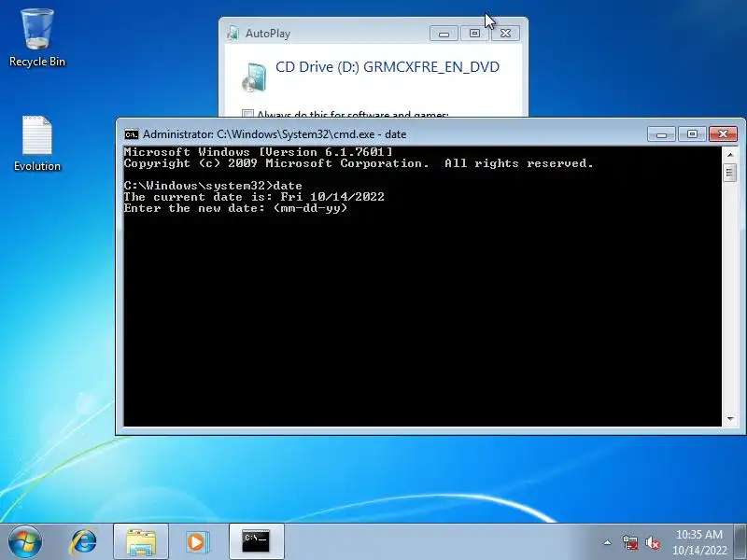Viewport: 747px width, 560px height.
Task: Select the Command Prompt taskbar button
Action: (x=256, y=542)
